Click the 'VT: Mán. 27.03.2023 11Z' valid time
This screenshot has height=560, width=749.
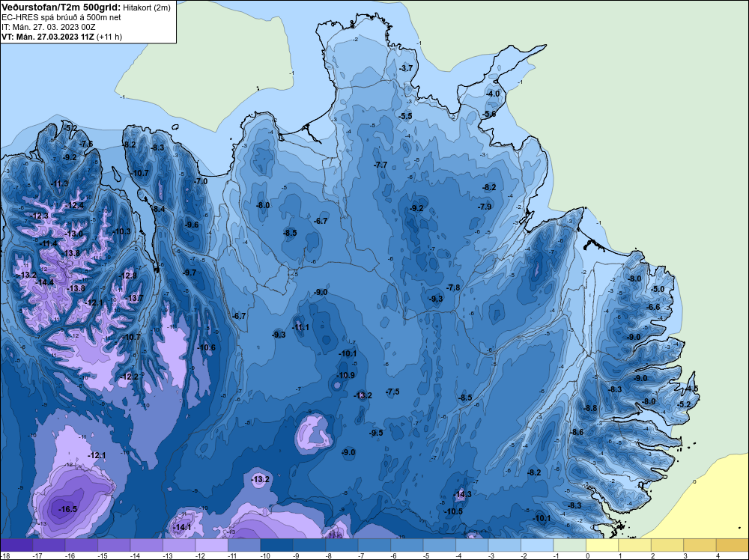point(48,37)
